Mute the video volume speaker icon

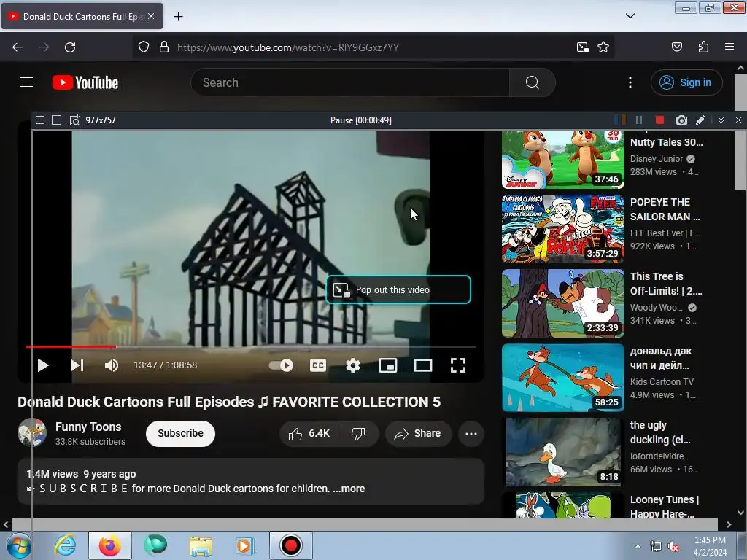click(112, 365)
